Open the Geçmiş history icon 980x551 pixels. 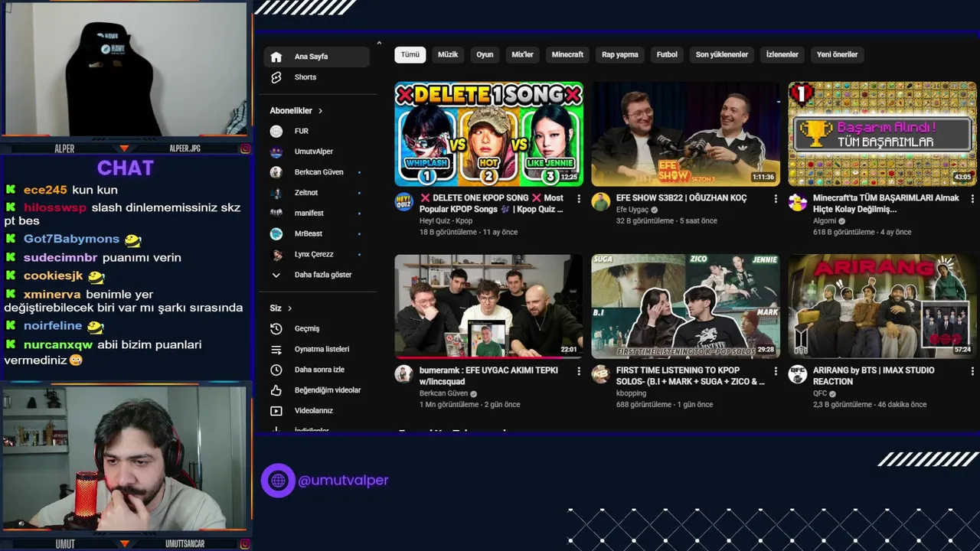tap(276, 329)
